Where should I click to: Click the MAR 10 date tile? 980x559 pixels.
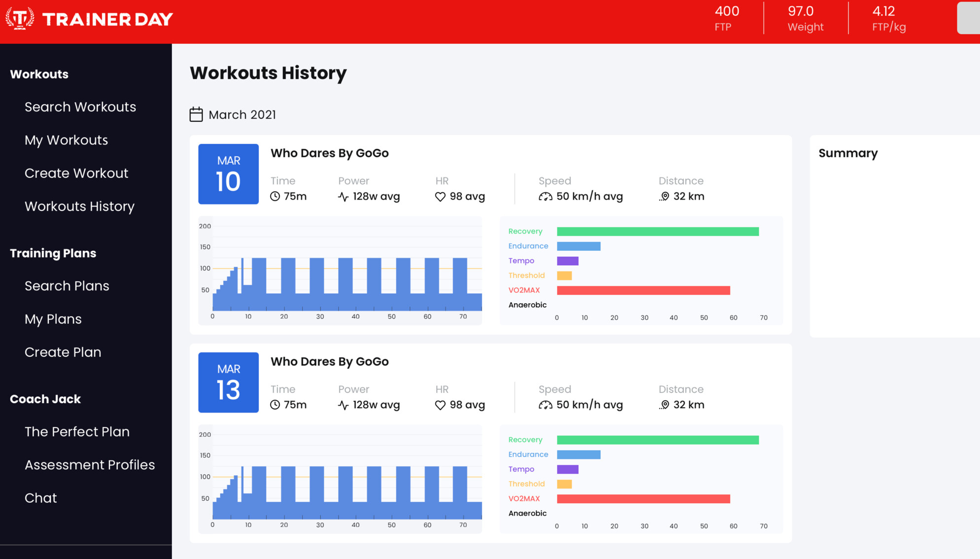228,174
